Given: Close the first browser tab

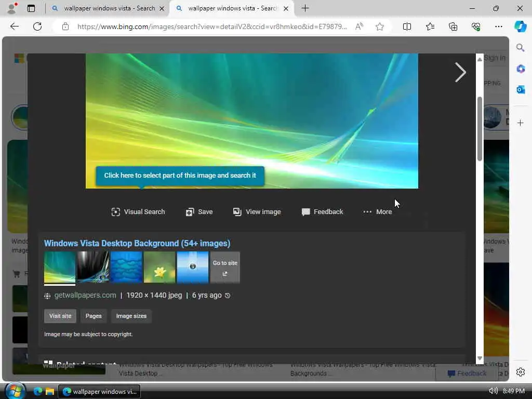Looking at the screenshot, I should pos(162,8).
